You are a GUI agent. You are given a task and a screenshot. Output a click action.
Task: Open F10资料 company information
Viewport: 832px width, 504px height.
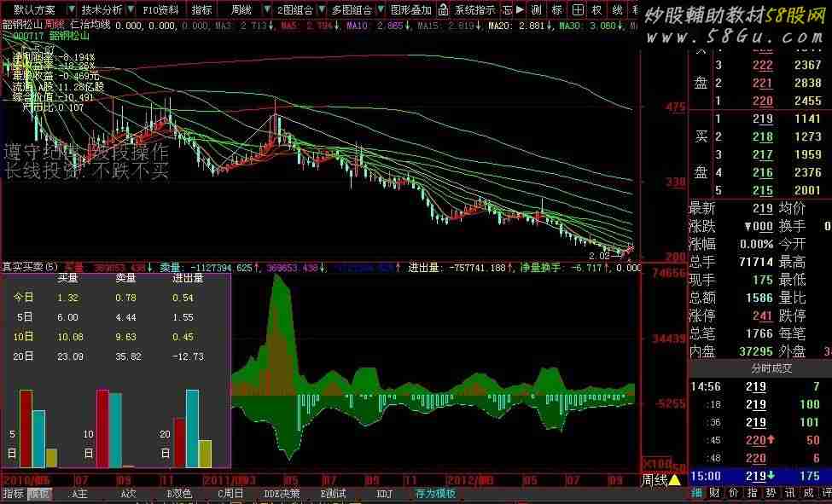(x=160, y=9)
